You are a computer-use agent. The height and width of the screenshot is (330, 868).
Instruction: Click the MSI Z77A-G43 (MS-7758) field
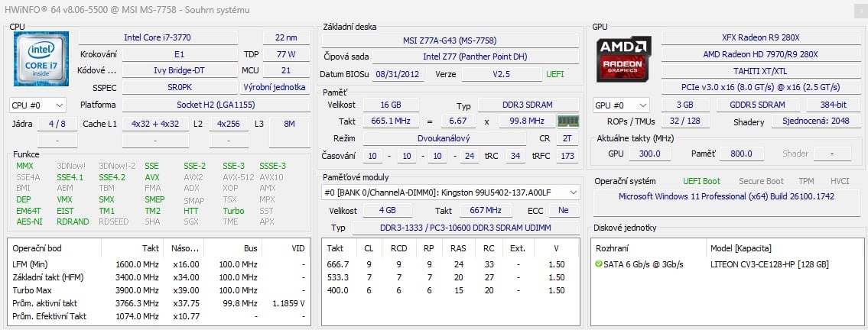450,40
